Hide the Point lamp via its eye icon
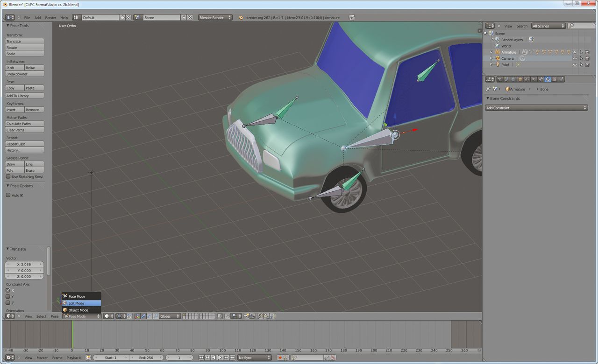This screenshot has height=364, width=598. 575,64
